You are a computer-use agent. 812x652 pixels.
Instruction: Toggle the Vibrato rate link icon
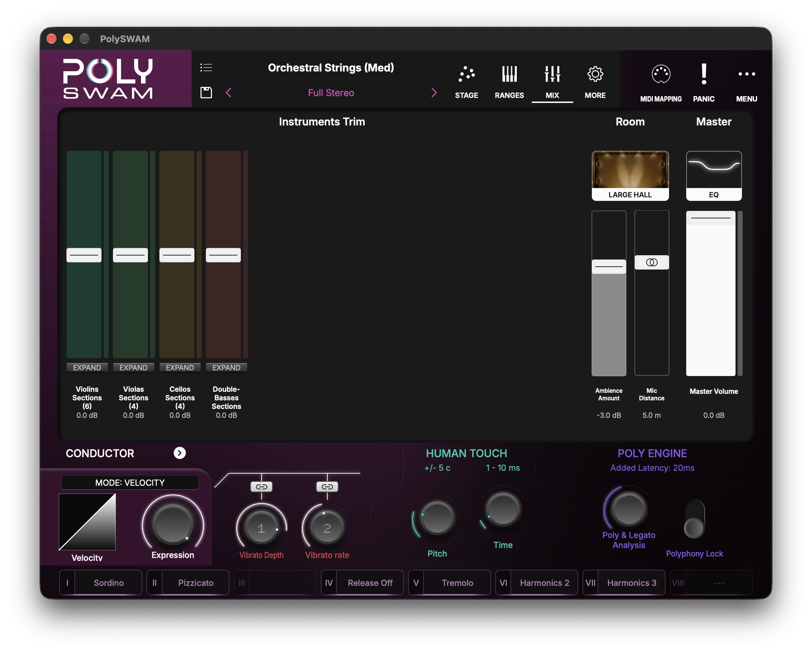click(327, 486)
